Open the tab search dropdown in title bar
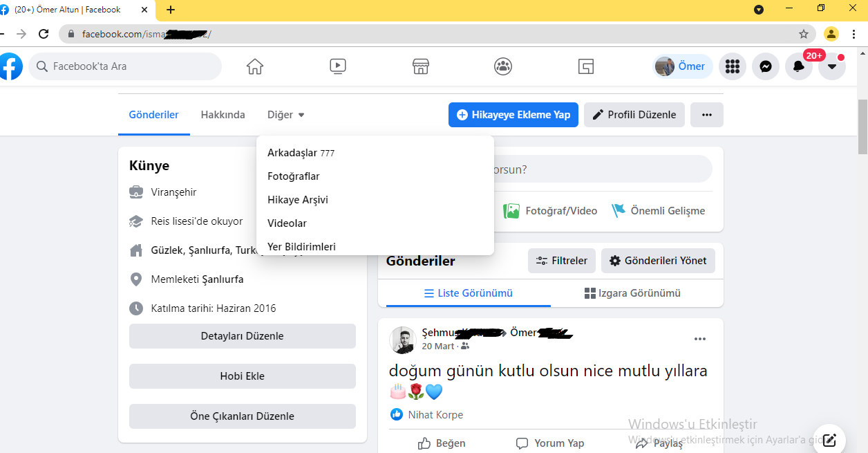 point(759,10)
